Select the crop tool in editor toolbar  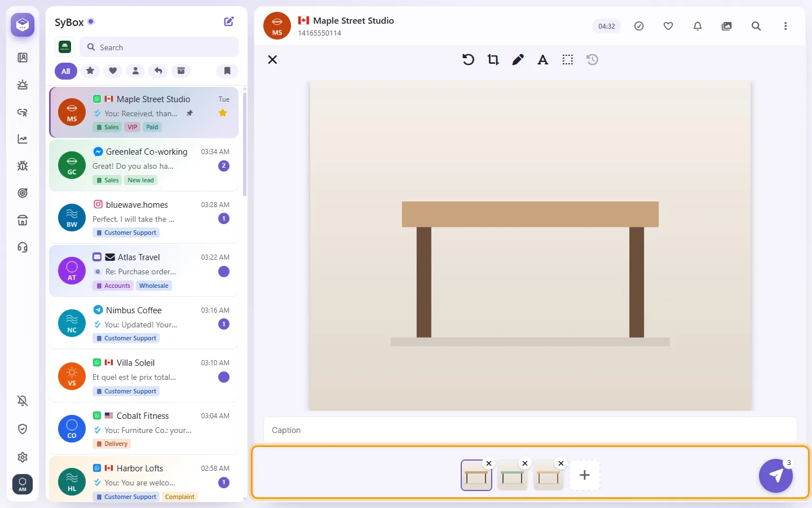(493, 60)
